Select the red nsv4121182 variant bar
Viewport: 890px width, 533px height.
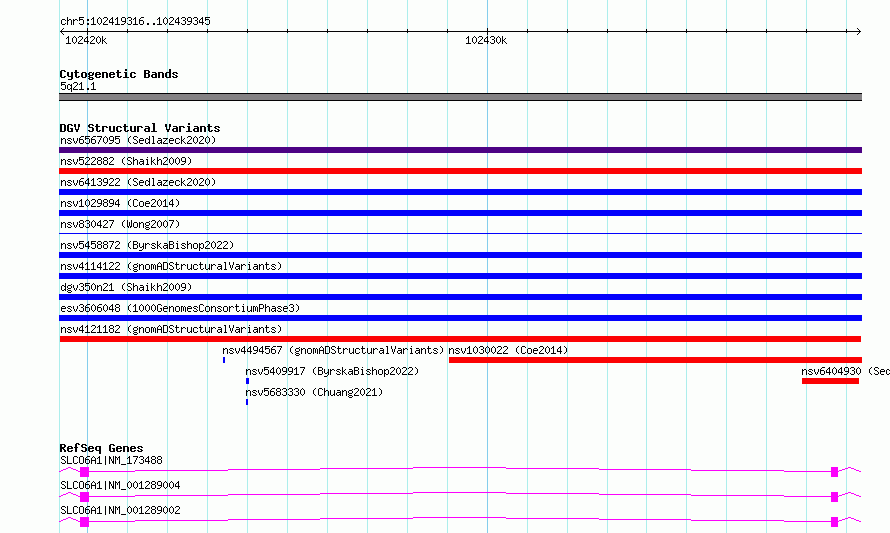[x=460, y=339]
